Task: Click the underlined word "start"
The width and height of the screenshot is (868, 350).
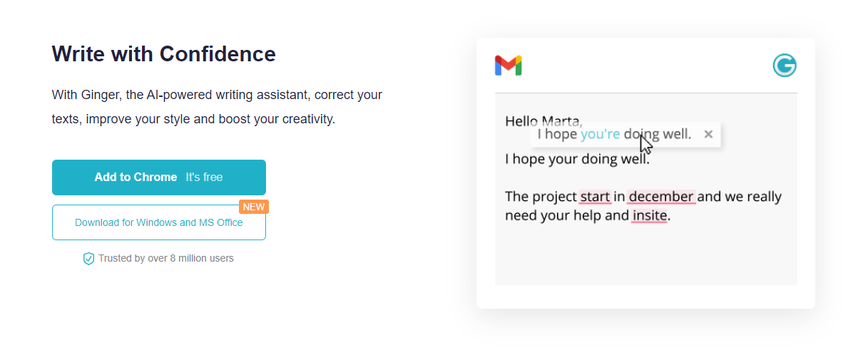Action: tap(595, 197)
